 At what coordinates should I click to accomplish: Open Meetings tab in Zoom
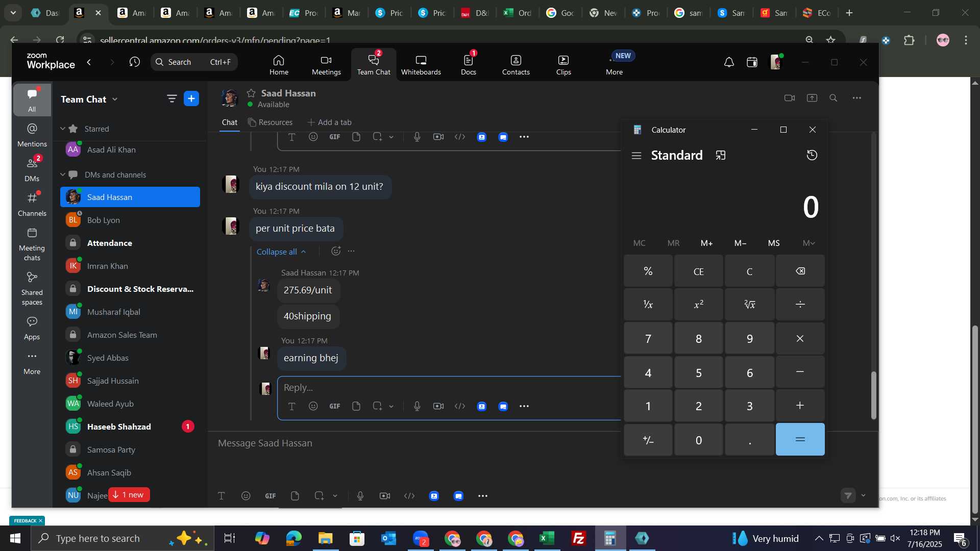[x=326, y=65]
